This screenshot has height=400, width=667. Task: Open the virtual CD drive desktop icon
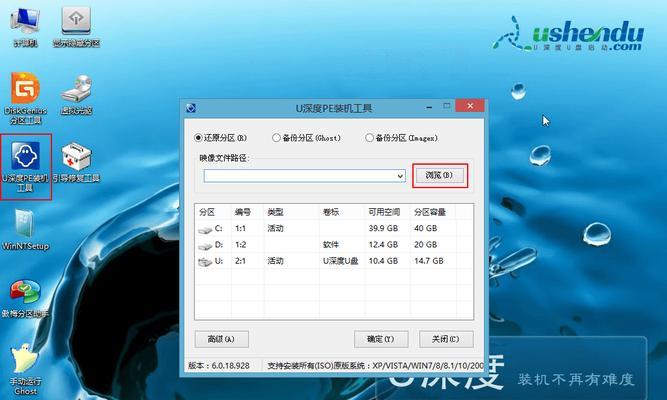click(76, 95)
